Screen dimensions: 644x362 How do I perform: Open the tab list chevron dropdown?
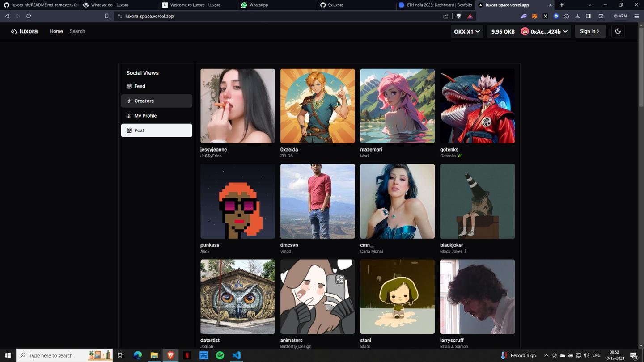click(x=589, y=5)
